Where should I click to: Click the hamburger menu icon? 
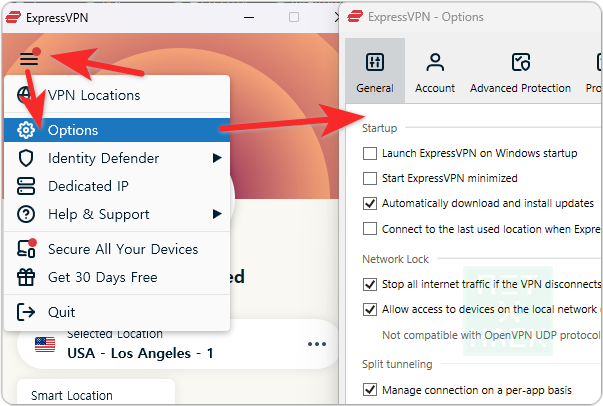coord(28,58)
